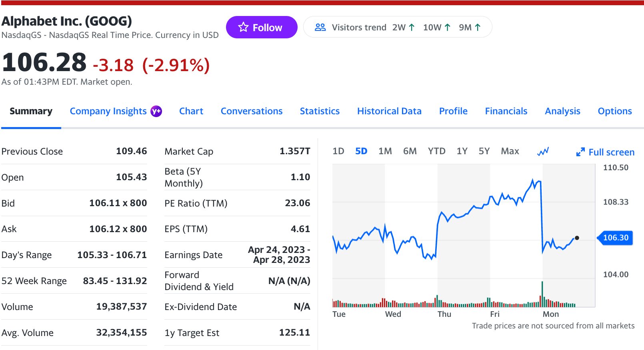Open the Options tab
Screen dimensions: 644x350
(x=615, y=111)
